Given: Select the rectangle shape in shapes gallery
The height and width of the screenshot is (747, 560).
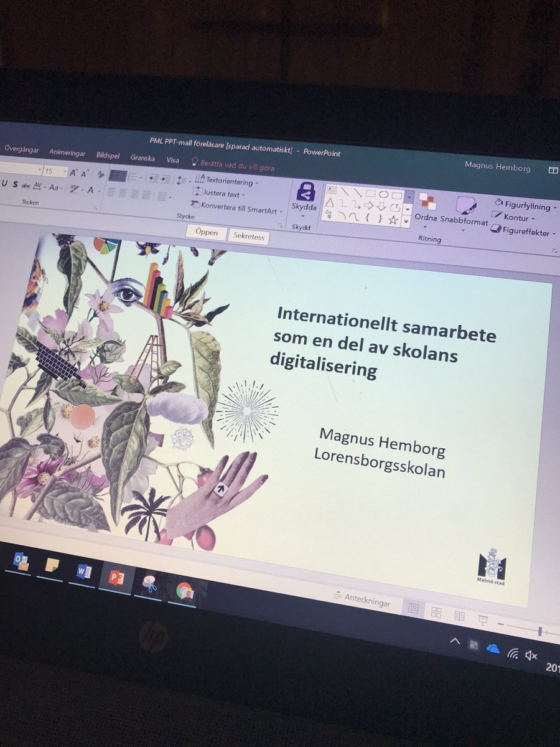Looking at the screenshot, I should coord(370,194).
